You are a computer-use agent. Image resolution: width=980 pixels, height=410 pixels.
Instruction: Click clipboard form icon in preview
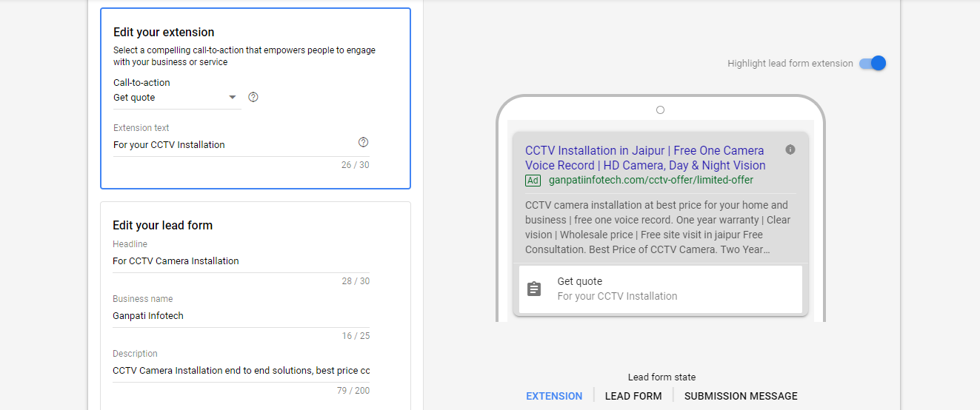click(x=534, y=289)
